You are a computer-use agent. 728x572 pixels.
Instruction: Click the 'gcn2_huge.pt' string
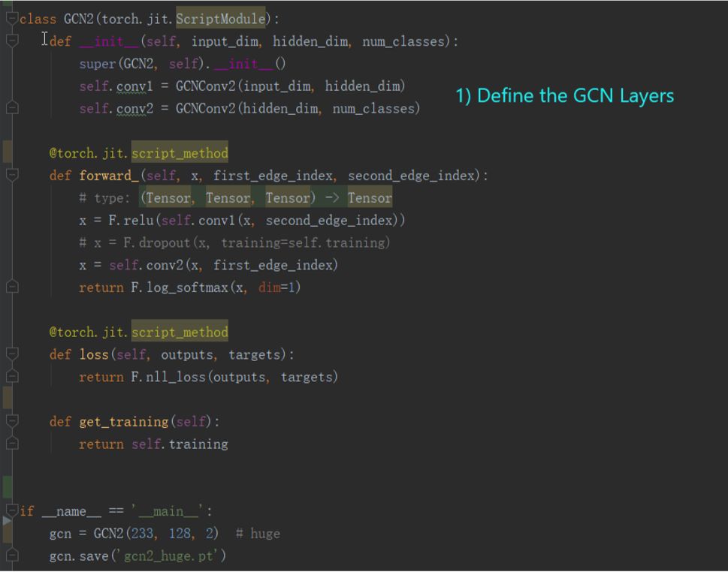[168, 555]
